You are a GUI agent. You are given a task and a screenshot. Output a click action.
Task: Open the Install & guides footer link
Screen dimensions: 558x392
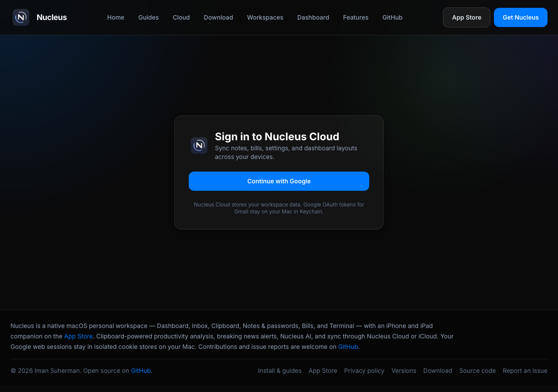point(280,371)
